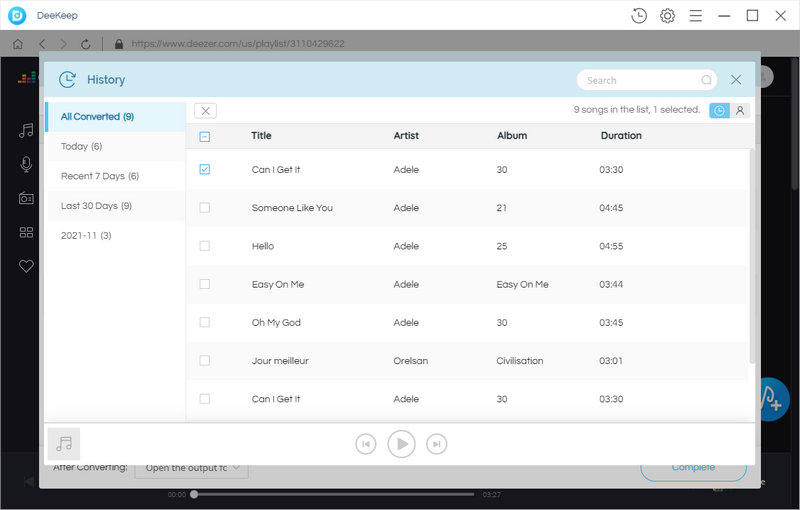This screenshot has height=510, width=800.
Task: Click the Complete button behind dialog
Action: [693, 470]
